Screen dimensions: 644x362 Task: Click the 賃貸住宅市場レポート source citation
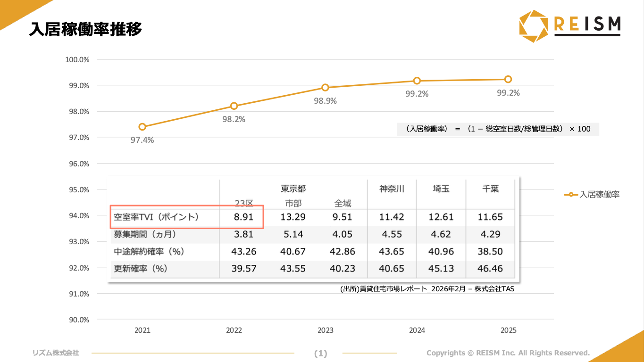coord(427,289)
